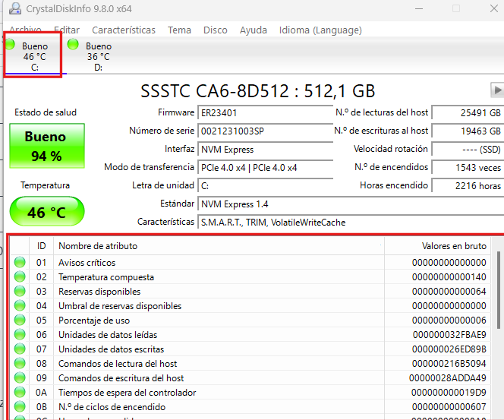The width and height of the screenshot is (504, 420).
Task: Click the Letra de unidad field C:
Action: click(265, 186)
